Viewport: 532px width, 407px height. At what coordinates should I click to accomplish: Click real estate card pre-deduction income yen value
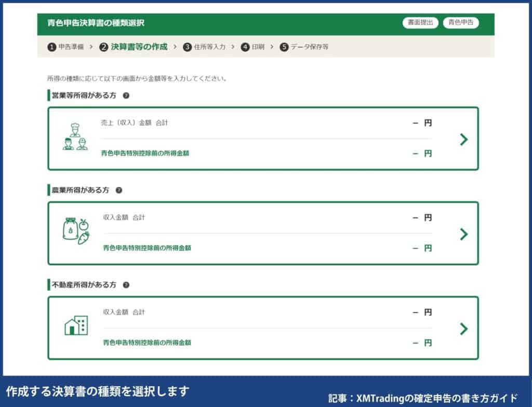422,343
